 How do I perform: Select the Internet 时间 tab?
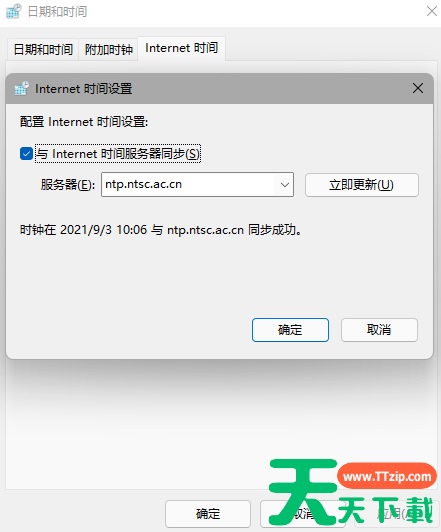181,48
